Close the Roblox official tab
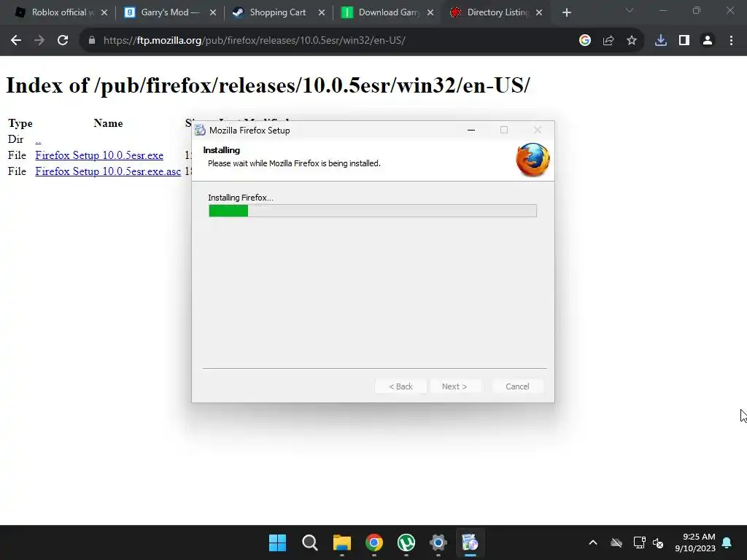 [104, 13]
